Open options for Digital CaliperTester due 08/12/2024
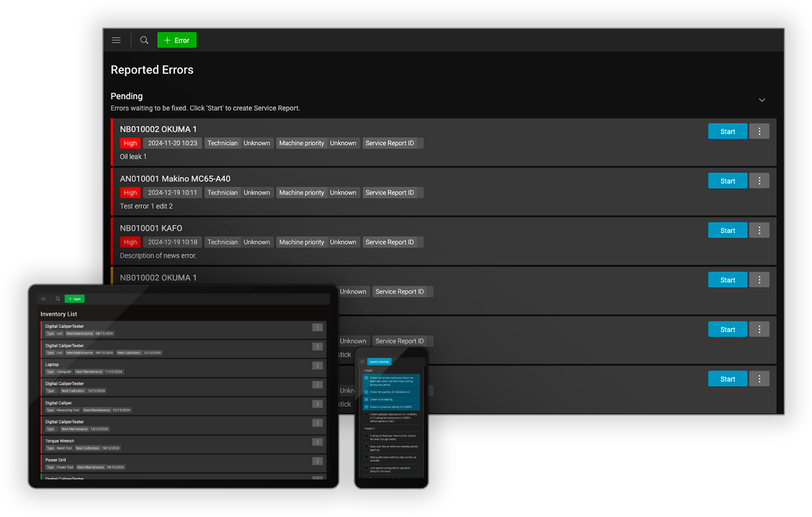812x517 pixels. pos(318,327)
